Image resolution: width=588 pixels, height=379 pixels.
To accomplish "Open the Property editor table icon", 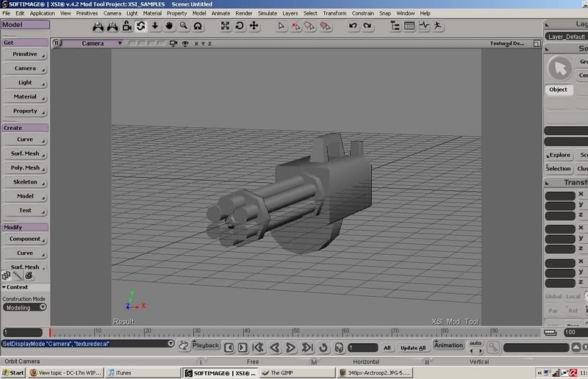I will pyautogui.click(x=409, y=26).
